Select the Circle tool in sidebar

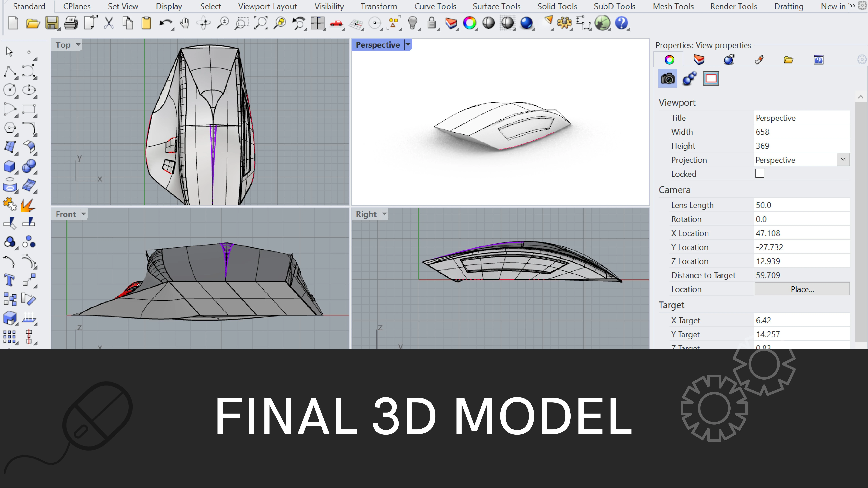10,90
